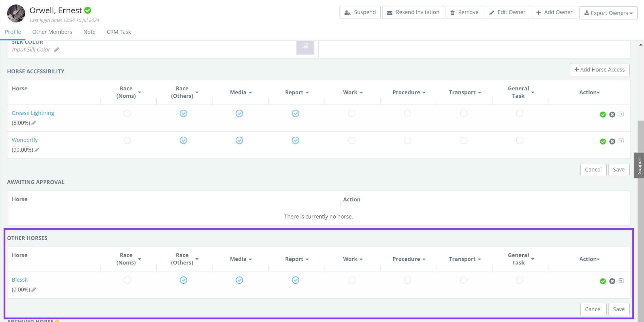Click the silk image placeholder icon
Image resolution: width=644 pixels, height=322 pixels.
click(x=305, y=46)
